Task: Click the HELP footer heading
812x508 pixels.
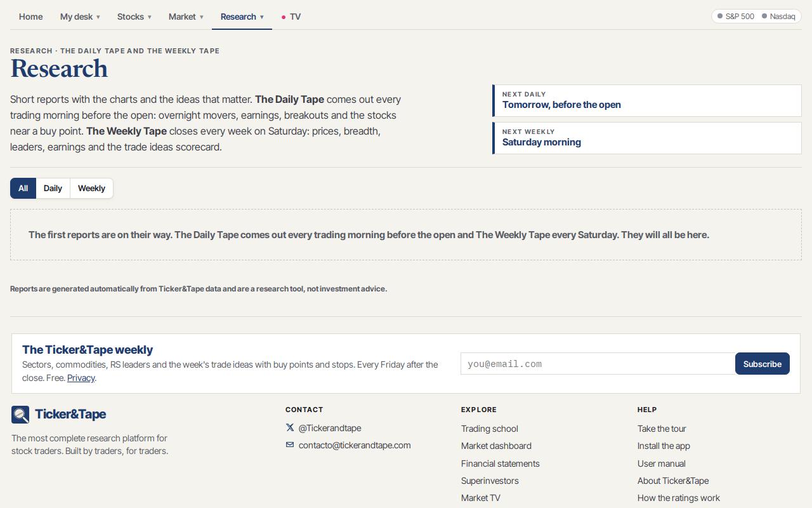Action: (x=647, y=410)
